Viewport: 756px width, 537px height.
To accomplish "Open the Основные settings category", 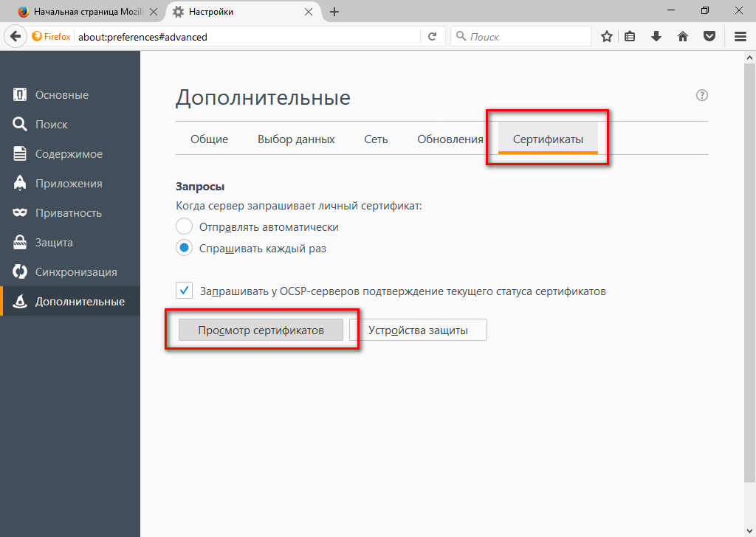I will (x=70, y=95).
